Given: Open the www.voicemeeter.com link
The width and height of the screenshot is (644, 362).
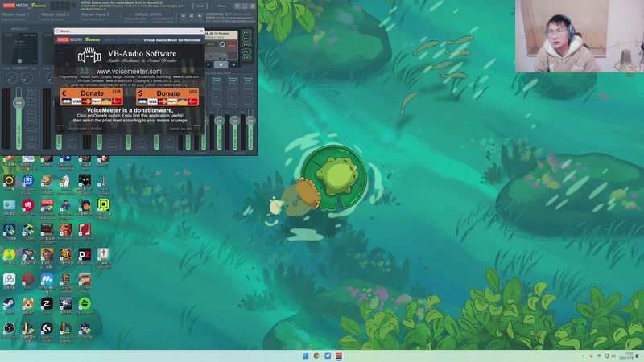Looking at the screenshot, I should 129,71.
